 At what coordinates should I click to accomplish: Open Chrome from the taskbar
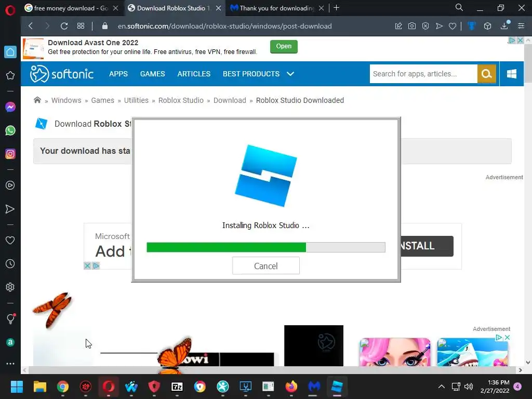[x=63, y=387]
